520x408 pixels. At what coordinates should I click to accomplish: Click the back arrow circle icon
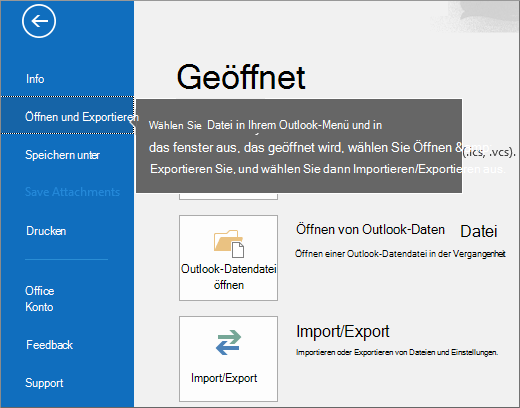(x=39, y=21)
